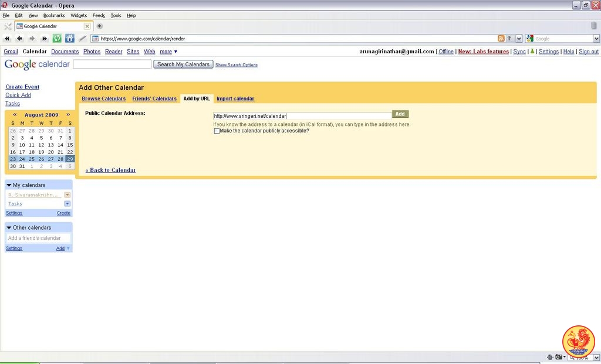Open zoom level dropdown in status bar
601x364 pixels.
pyautogui.click(x=596, y=358)
